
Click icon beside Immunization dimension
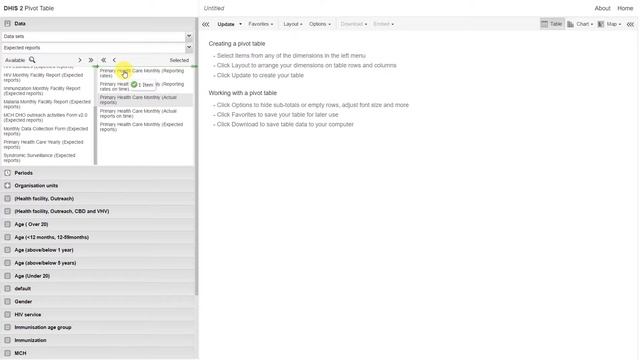coord(7,340)
